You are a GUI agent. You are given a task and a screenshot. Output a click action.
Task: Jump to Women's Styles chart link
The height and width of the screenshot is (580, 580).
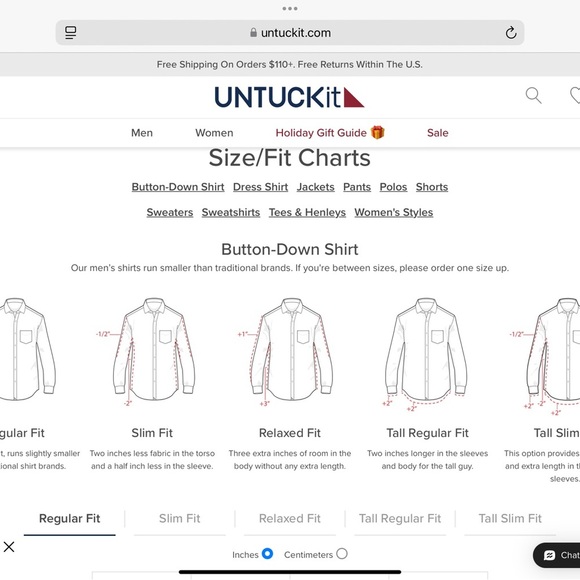394,212
